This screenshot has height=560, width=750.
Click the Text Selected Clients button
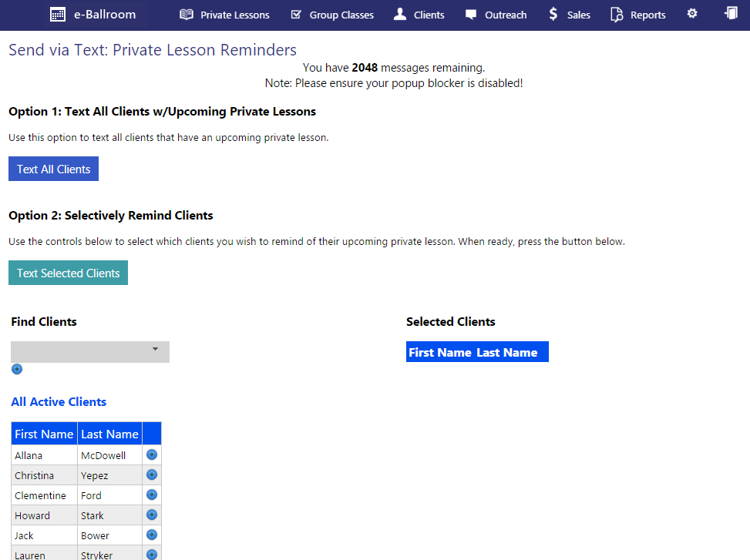pos(68,272)
